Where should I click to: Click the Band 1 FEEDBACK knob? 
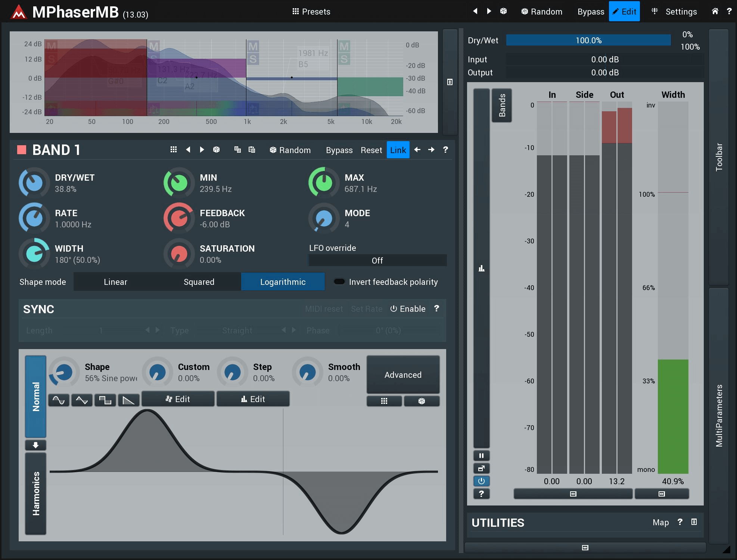tap(179, 218)
